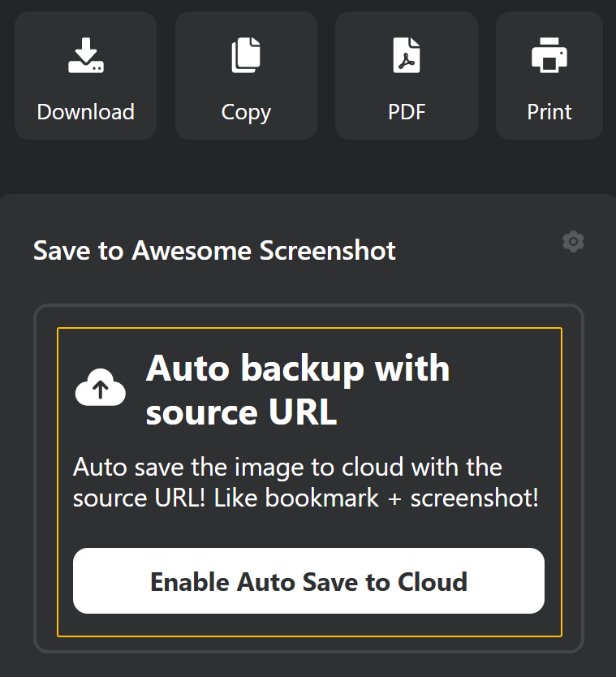
Task: Click the Save to Awesome Screenshot heading
Action: [214, 250]
